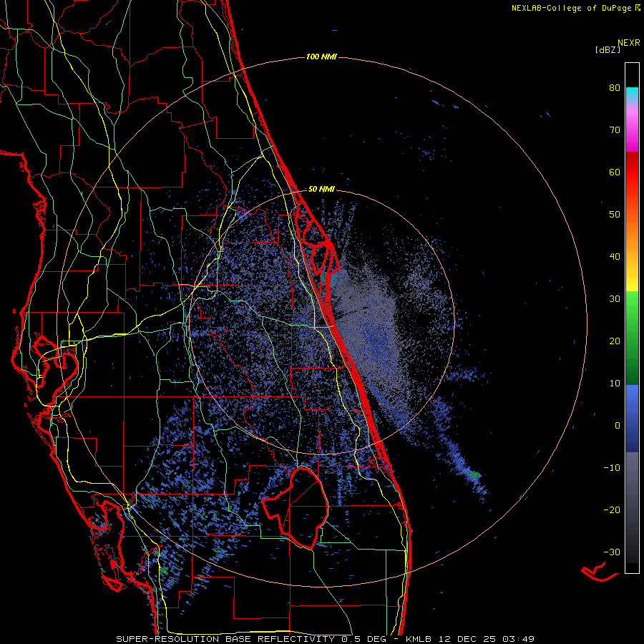Click the -20 value on the dBZ scale
Viewport: 644px width, 644px height.
612,509
